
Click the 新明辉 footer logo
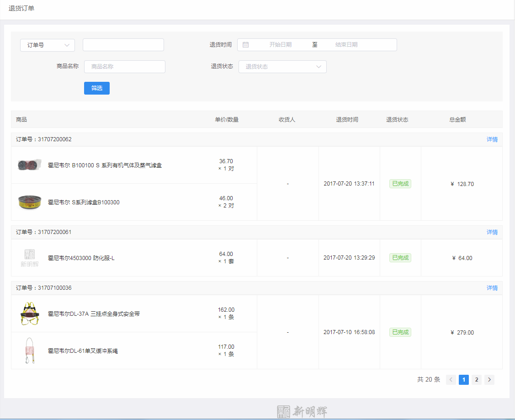[302, 411]
